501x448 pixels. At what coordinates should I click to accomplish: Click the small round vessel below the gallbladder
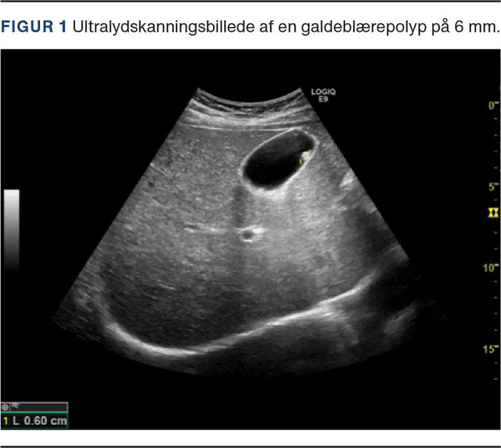(248, 235)
